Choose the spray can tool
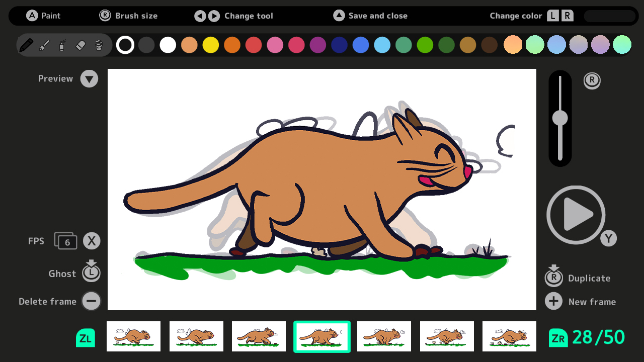Viewport: 644px width, 362px height. [x=62, y=45]
